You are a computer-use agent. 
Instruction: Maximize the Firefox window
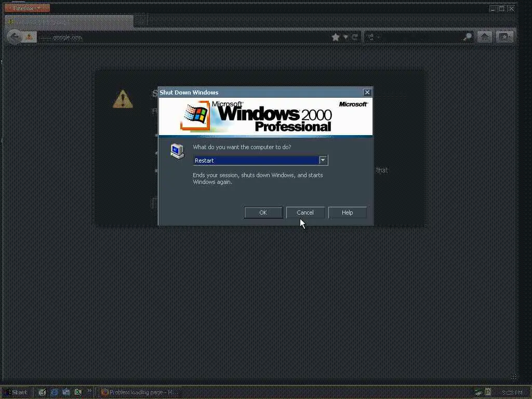[502, 9]
